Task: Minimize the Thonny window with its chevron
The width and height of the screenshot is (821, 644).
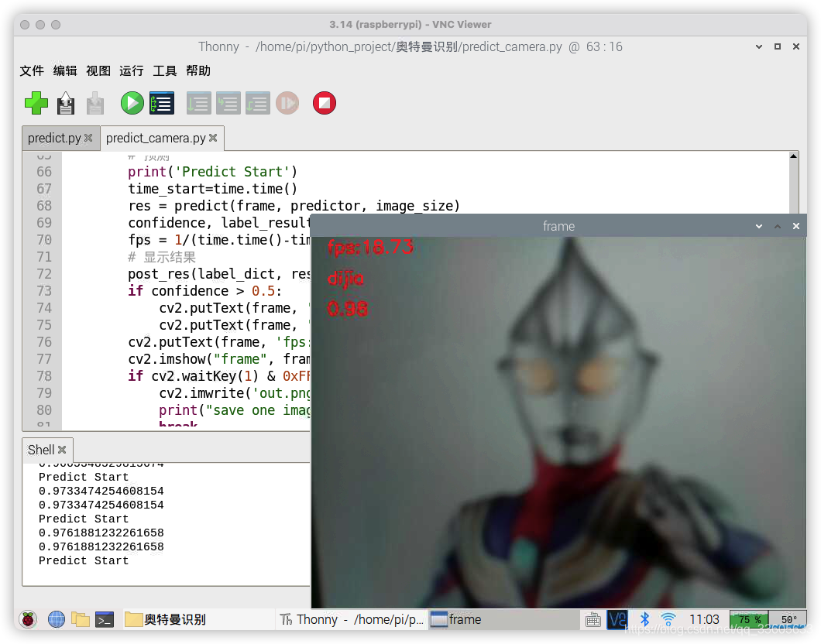Action: [759, 46]
